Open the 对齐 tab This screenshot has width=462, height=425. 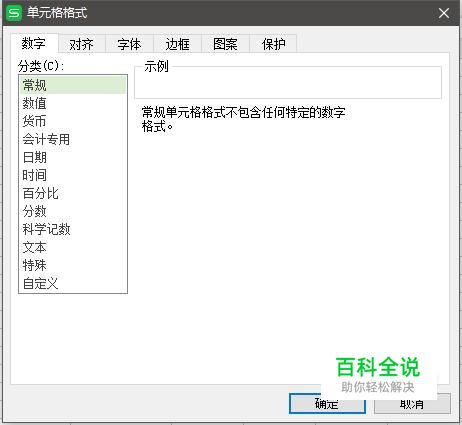[x=82, y=44]
